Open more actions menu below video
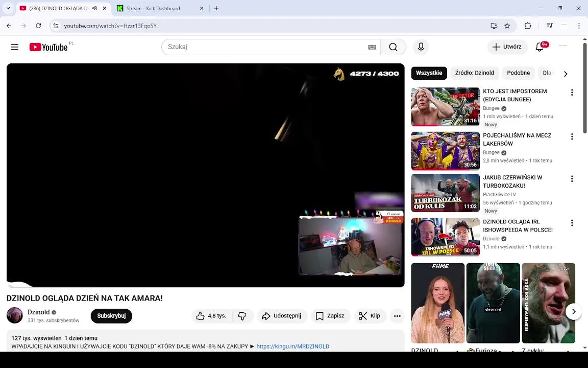This screenshot has height=368, width=588. (x=397, y=316)
